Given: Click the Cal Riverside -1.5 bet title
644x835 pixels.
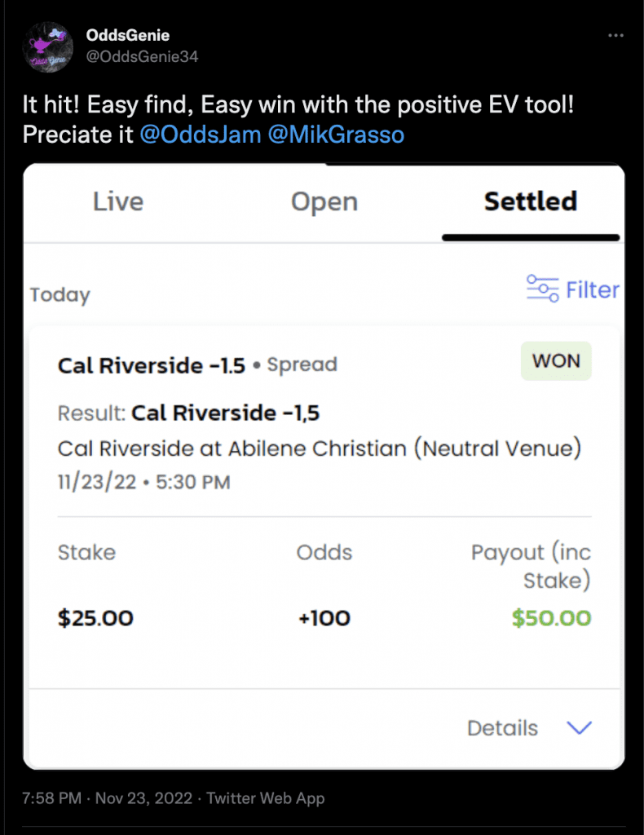Looking at the screenshot, I should [151, 366].
